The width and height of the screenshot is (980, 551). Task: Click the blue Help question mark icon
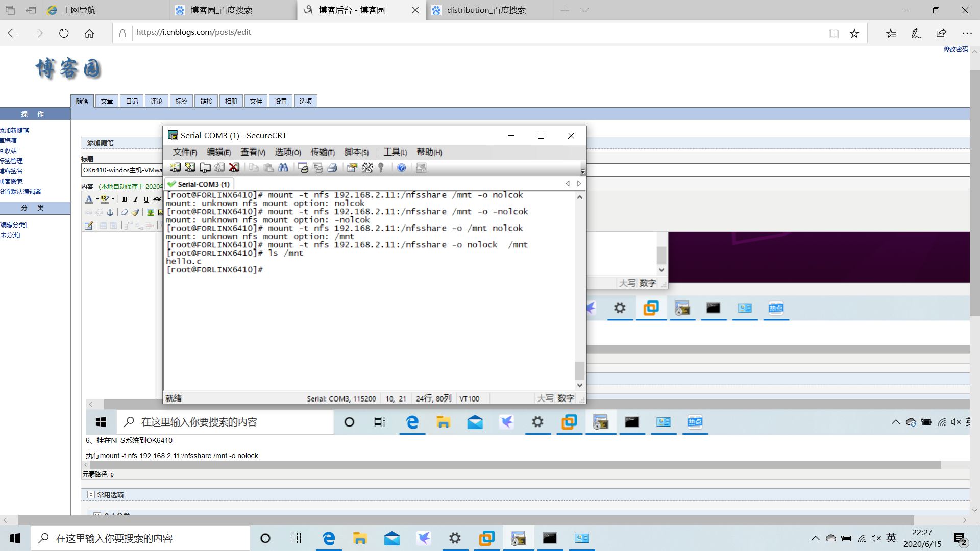click(402, 168)
